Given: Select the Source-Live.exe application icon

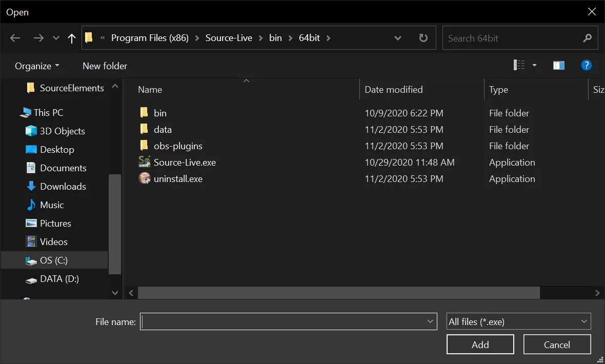Looking at the screenshot, I should point(144,161).
